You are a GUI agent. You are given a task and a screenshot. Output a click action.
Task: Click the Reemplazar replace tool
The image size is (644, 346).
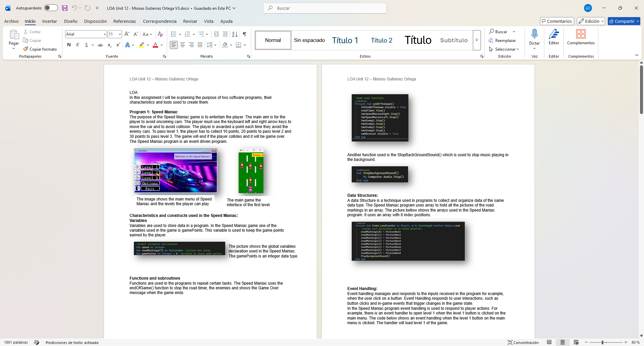click(x=502, y=41)
